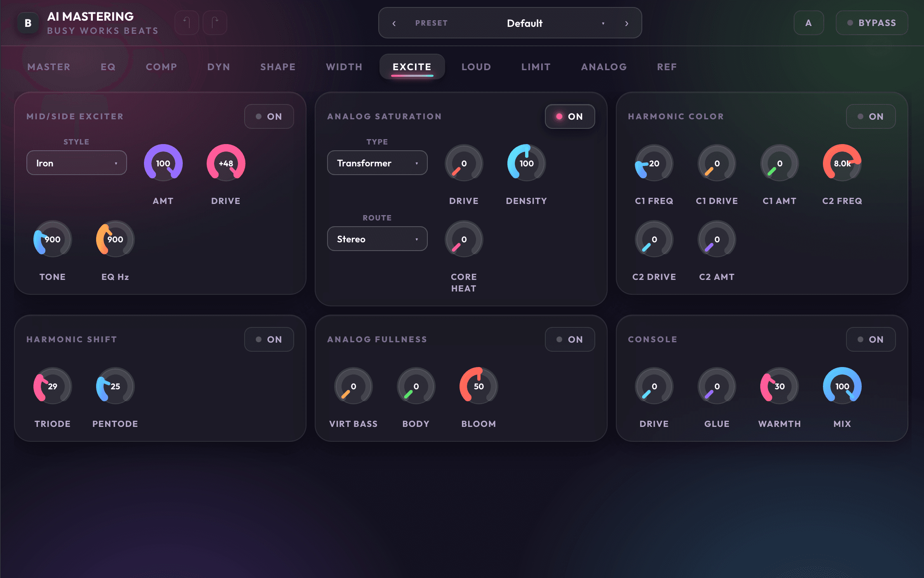Open the COMP tab
Image resolution: width=924 pixels, height=578 pixels.
coord(161,67)
